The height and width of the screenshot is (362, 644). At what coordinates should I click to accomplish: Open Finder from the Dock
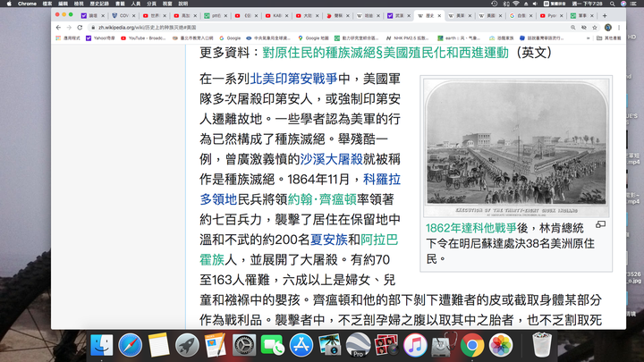[101, 345]
